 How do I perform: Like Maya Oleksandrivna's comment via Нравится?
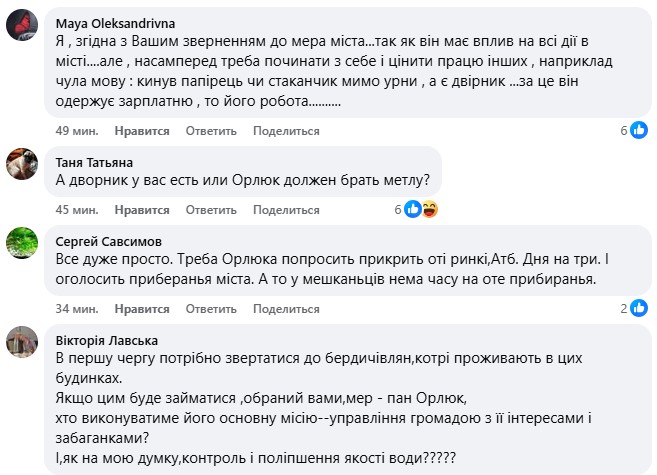click(141, 131)
